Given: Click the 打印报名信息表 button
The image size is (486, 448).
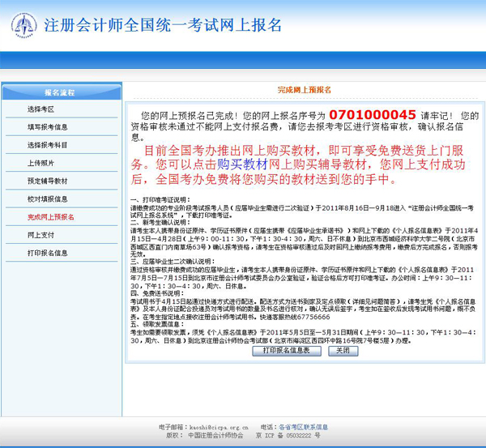Looking at the screenshot, I should point(287,351).
